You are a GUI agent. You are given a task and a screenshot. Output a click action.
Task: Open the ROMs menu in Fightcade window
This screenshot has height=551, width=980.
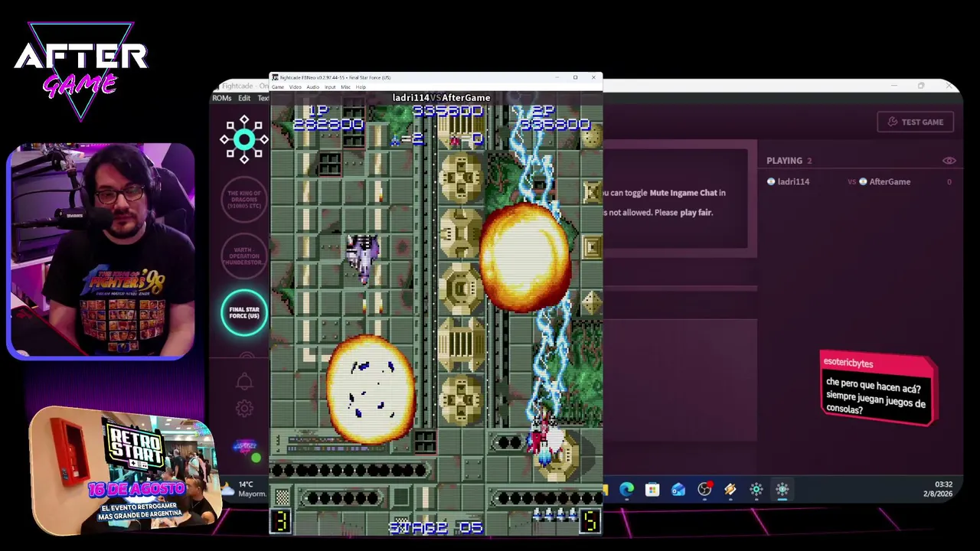click(x=222, y=98)
